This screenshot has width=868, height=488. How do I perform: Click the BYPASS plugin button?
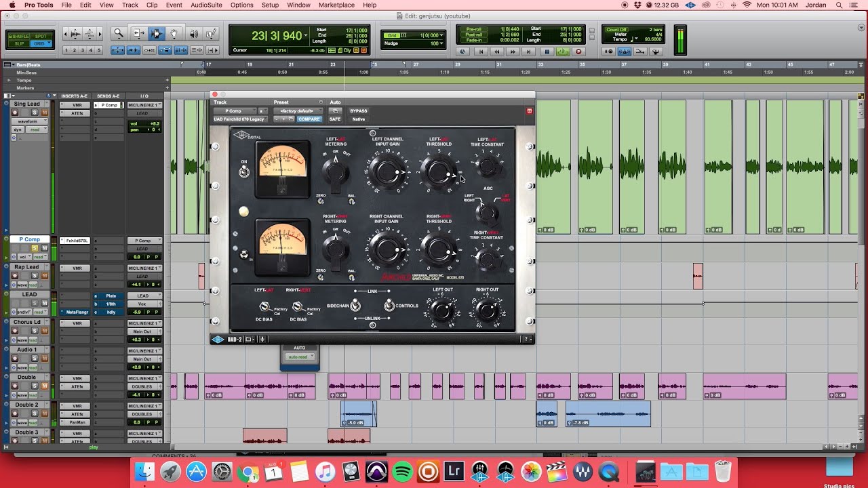pos(358,111)
